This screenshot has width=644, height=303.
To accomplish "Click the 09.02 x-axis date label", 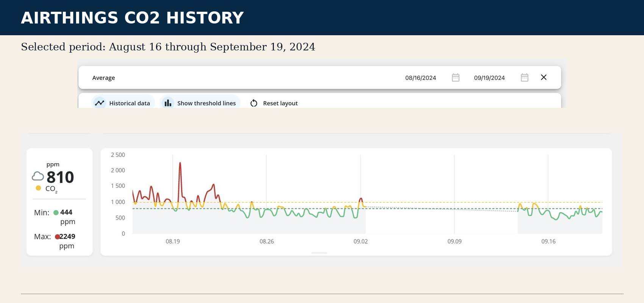I will click(361, 241).
